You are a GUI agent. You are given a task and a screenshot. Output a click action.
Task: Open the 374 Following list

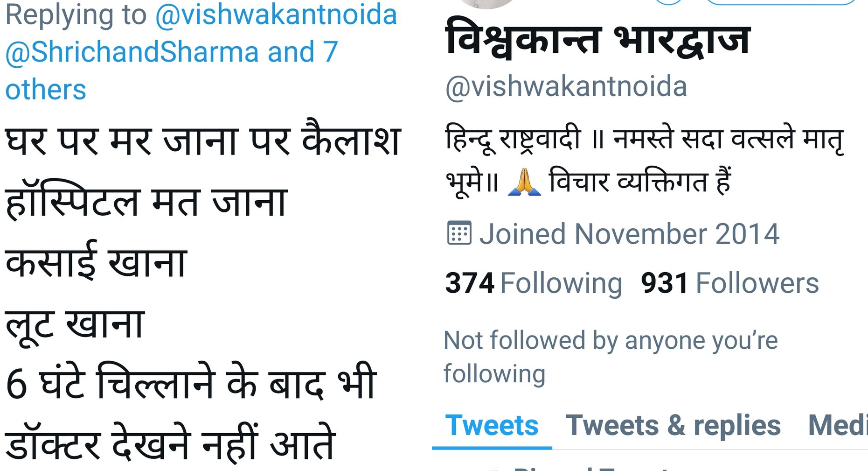click(x=534, y=283)
